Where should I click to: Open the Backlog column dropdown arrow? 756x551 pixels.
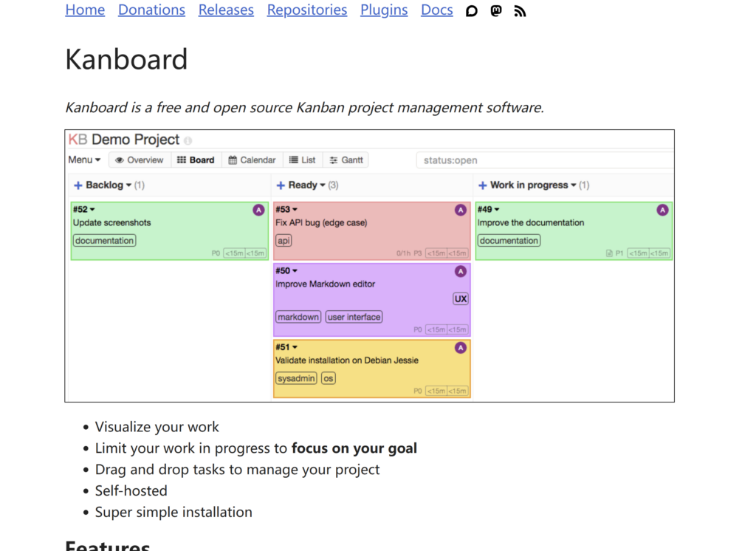point(128,185)
